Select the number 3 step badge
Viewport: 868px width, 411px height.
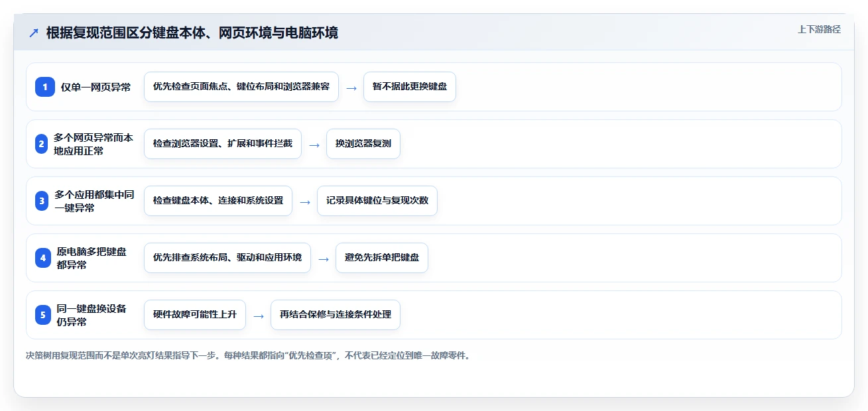click(x=42, y=201)
